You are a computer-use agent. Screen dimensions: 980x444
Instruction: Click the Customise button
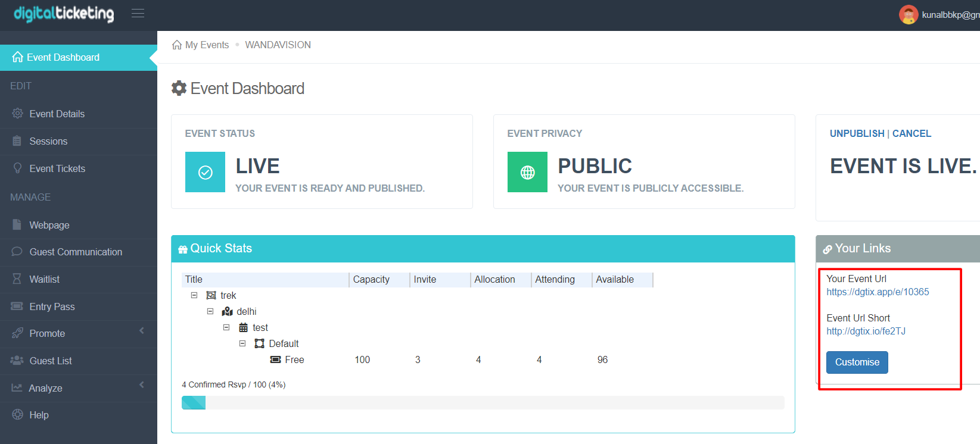(x=857, y=362)
